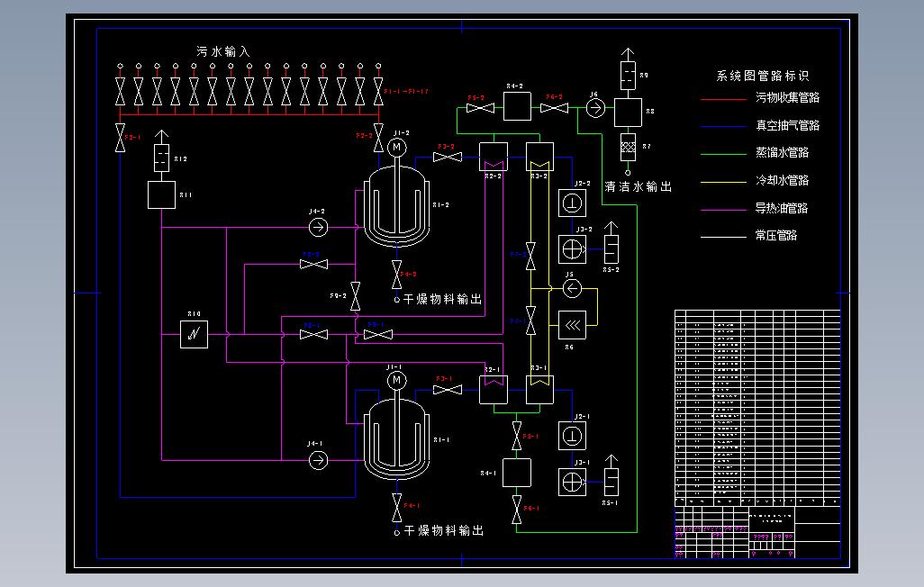Screen dimensions: 924x587
Task: Click the motor symbol labeled J1-1
Action: (x=397, y=380)
